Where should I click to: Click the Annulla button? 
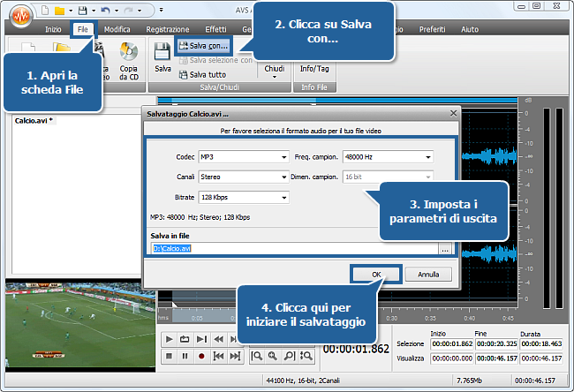(x=428, y=275)
